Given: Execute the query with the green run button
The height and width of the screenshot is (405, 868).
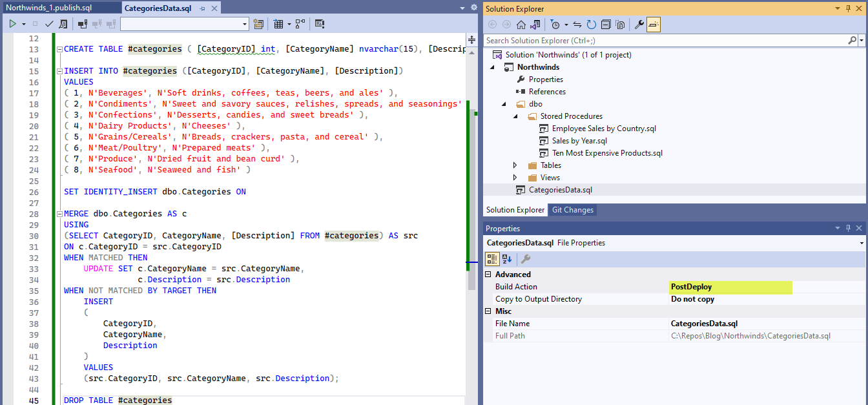Looking at the screenshot, I should (12, 23).
